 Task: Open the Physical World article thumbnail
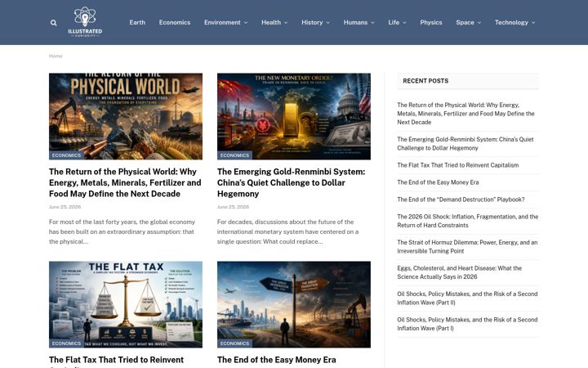[126, 116]
